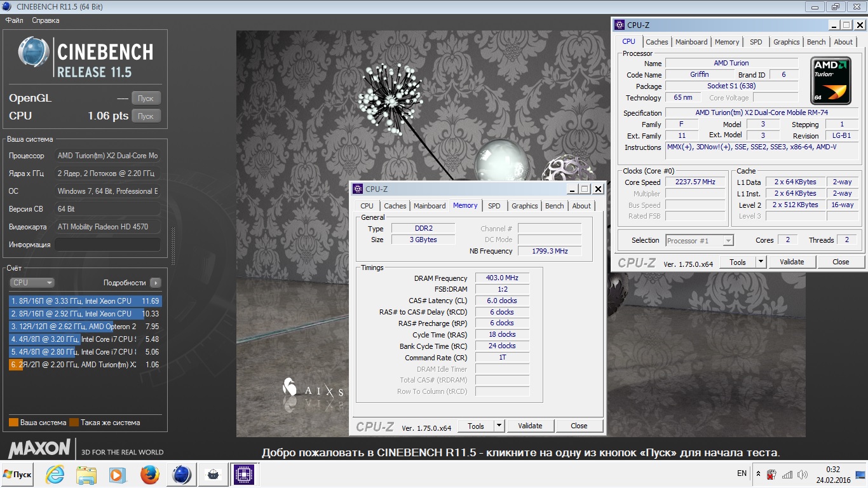Open network signal tray icon
Viewport: 868px width, 488px height.
click(x=787, y=474)
